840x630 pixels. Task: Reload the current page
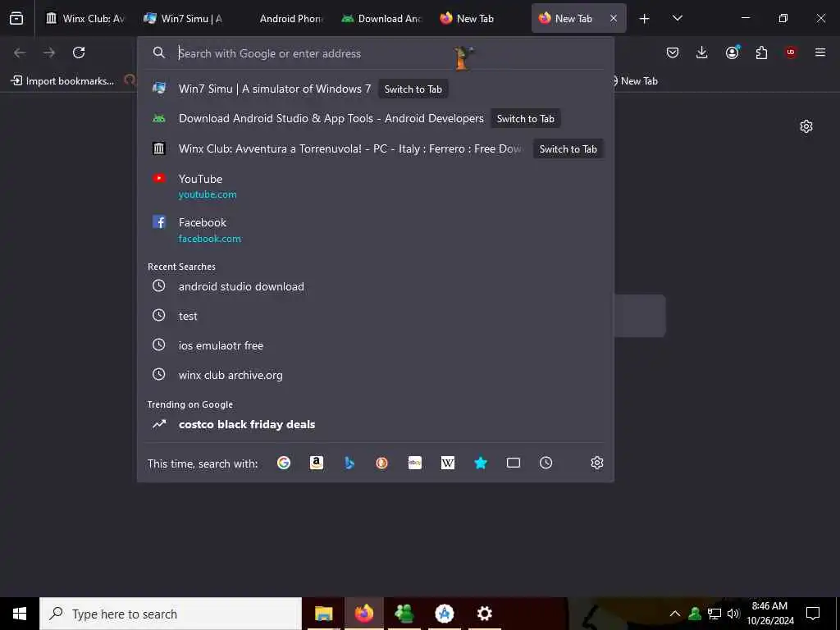[x=79, y=52]
